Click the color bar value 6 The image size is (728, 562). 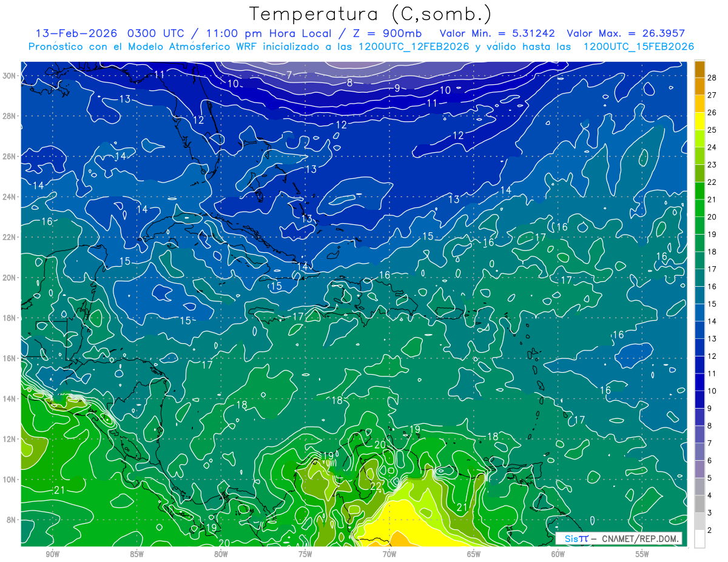click(710, 461)
